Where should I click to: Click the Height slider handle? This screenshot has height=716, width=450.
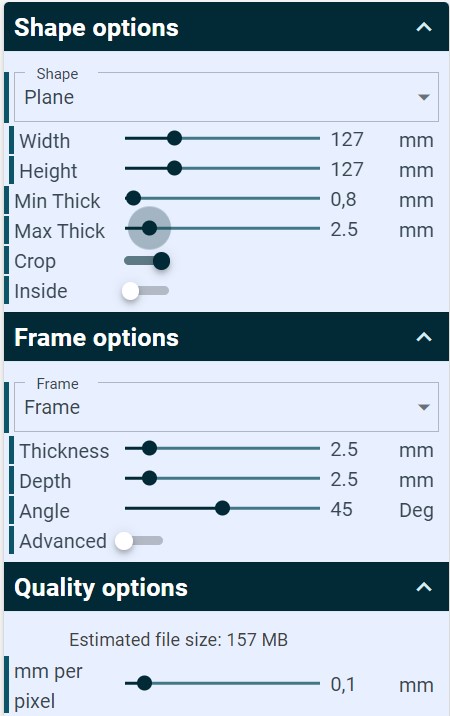(x=174, y=168)
